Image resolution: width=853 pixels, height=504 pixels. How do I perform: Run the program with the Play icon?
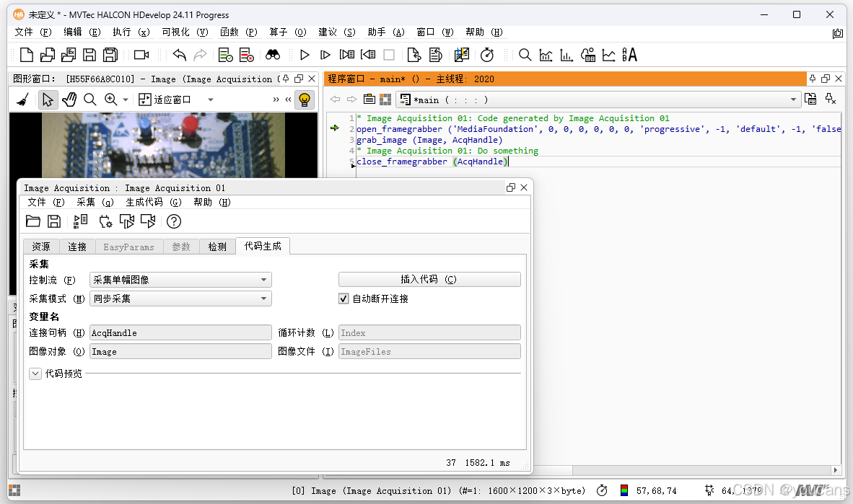pos(305,55)
